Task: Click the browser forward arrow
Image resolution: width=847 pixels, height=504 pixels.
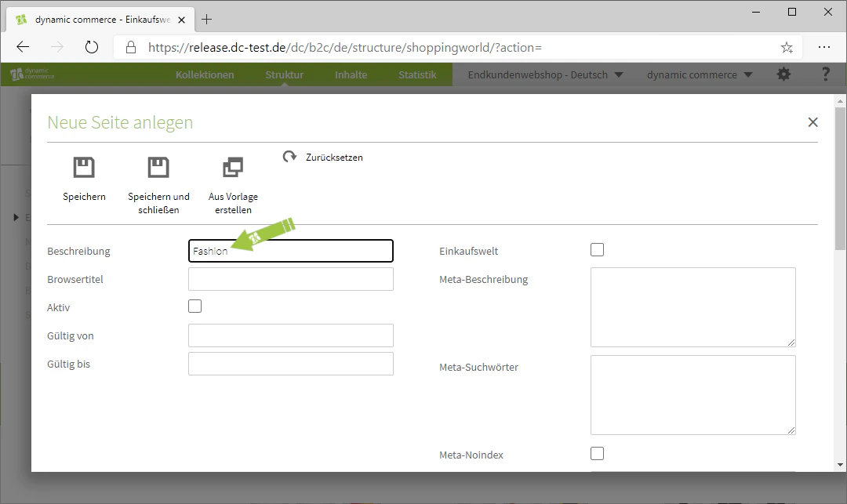Action: click(56, 47)
